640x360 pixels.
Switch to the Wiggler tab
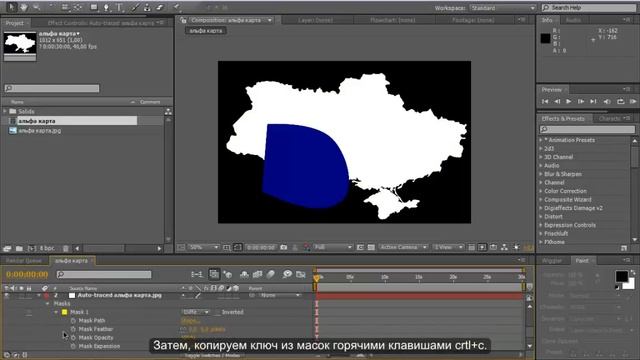(x=552, y=260)
